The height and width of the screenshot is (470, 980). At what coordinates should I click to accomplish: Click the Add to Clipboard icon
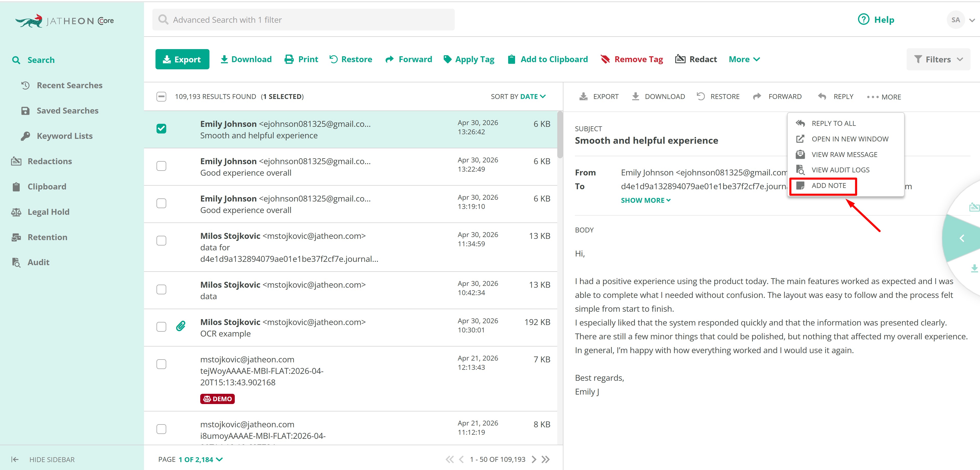coord(512,59)
